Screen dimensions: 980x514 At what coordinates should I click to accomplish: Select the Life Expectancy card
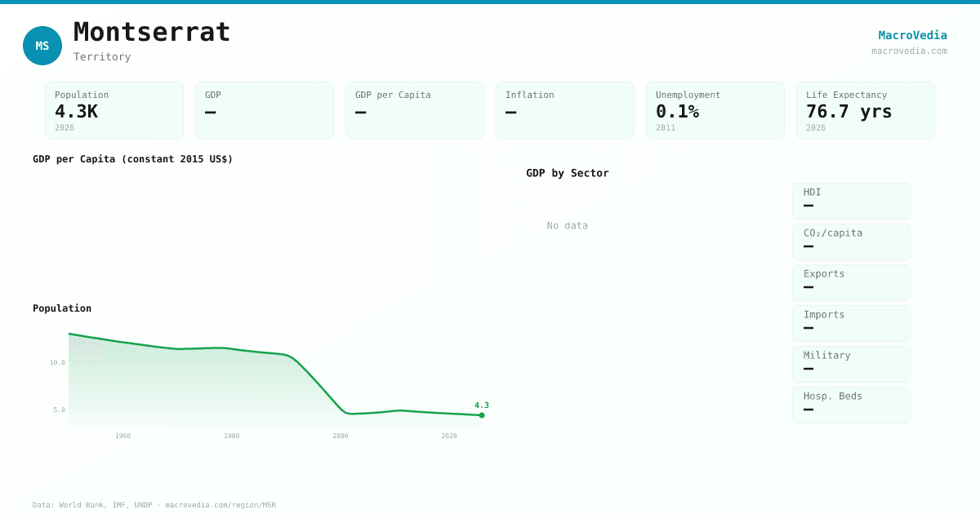(866, 110)
